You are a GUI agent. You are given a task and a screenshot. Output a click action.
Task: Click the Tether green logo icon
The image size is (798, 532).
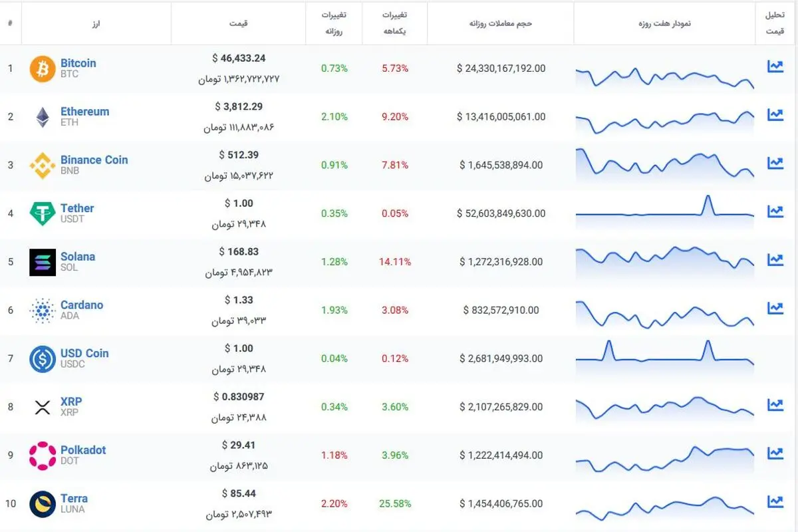click(x=43, y=214)
